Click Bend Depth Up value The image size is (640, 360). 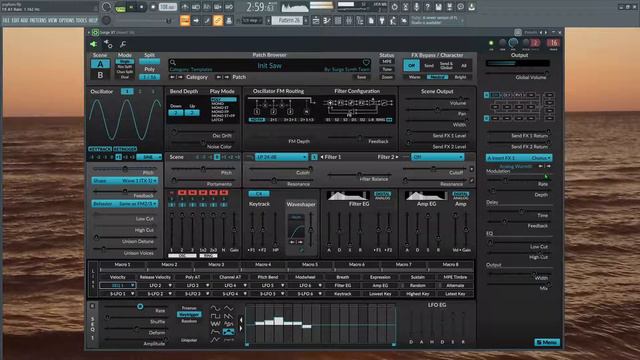(192, 113)
